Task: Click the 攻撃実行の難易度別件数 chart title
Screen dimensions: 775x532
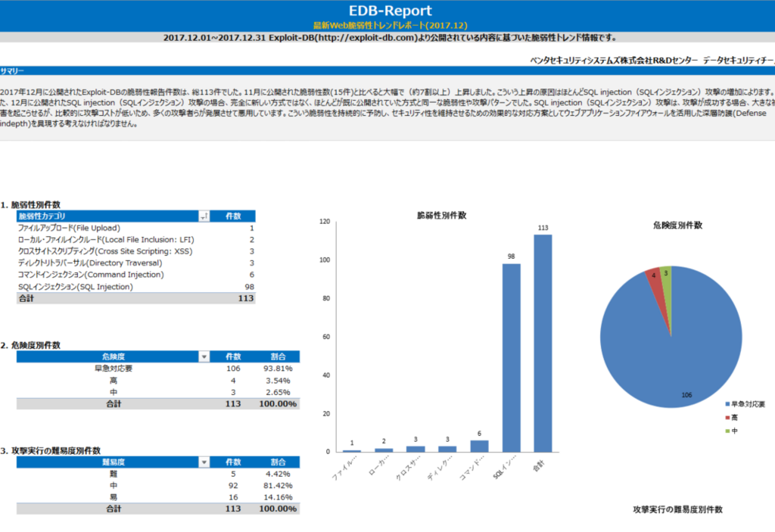Action: coord(677,509)
